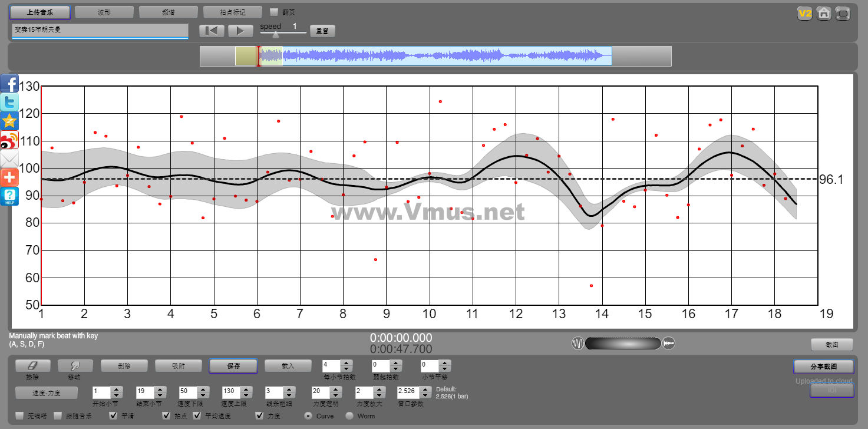Share via the Twitter sidebar icon
This screenshot has height=429, width=868.
click(9, 103)
